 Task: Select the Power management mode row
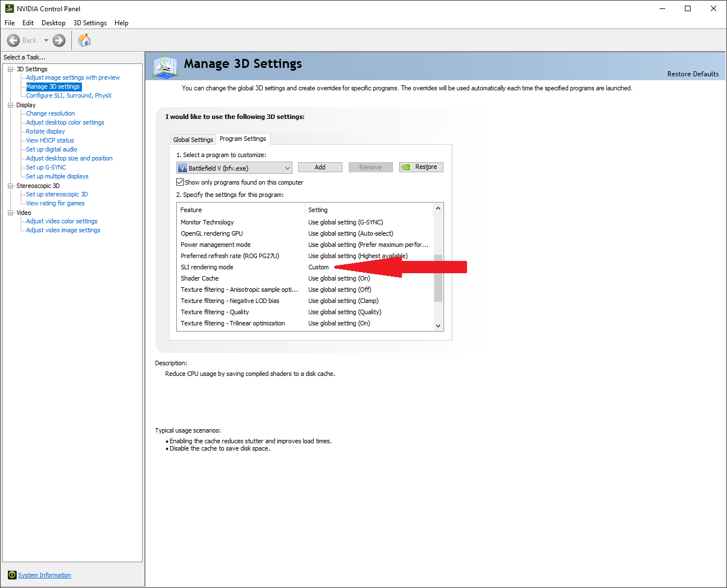(x=305, y=245)
